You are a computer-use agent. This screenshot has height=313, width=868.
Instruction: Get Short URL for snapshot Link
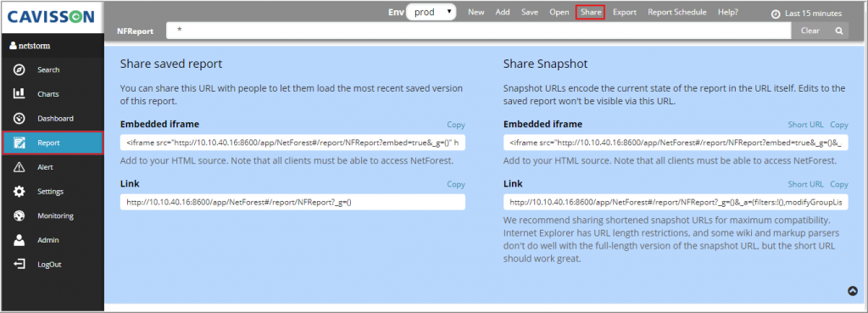[805, 184]
